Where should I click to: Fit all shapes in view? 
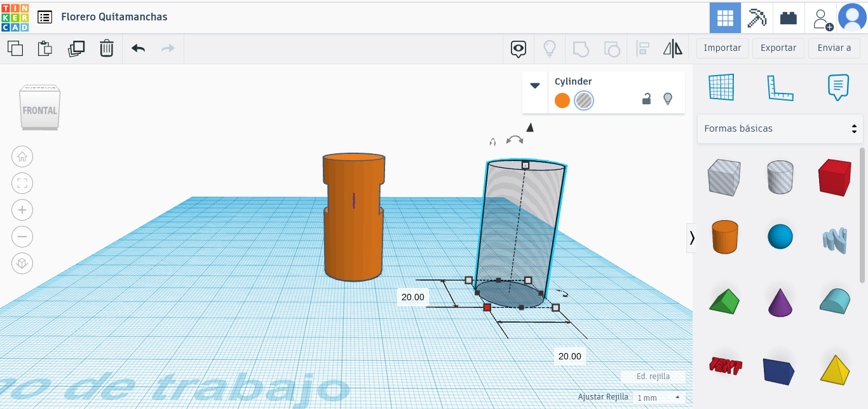tap(22, 183)
